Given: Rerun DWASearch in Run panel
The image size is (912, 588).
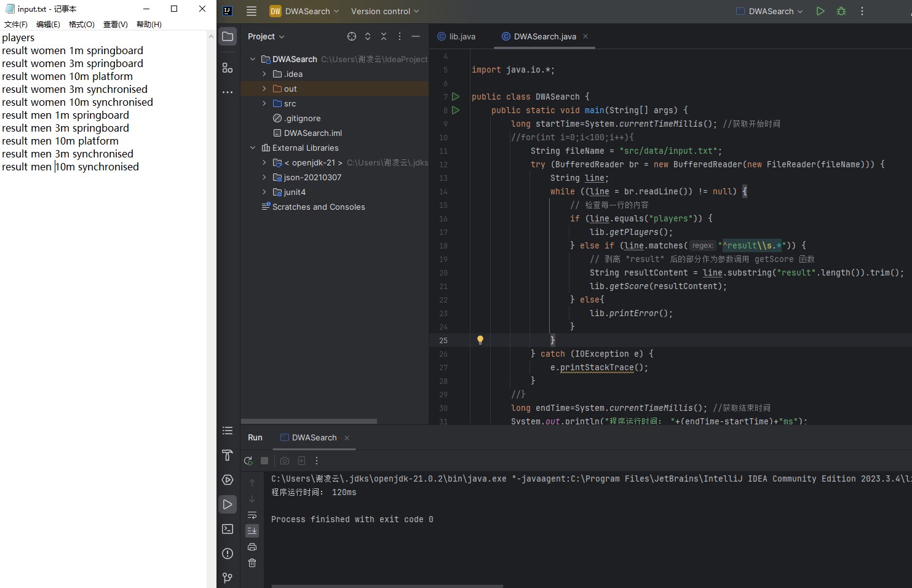Looking at the screenshot, I should 248,461.
